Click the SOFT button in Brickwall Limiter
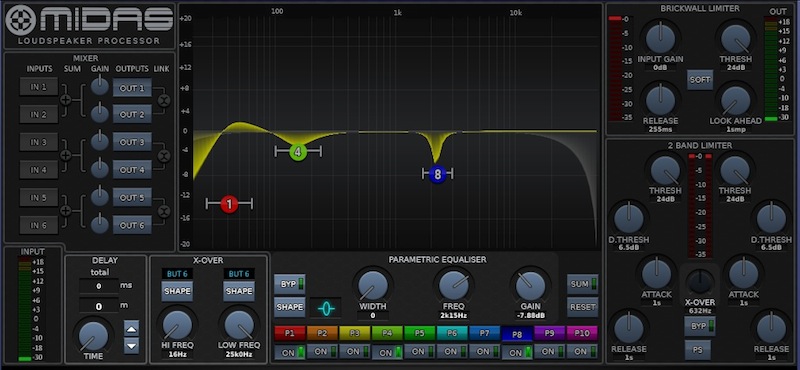 700,80
